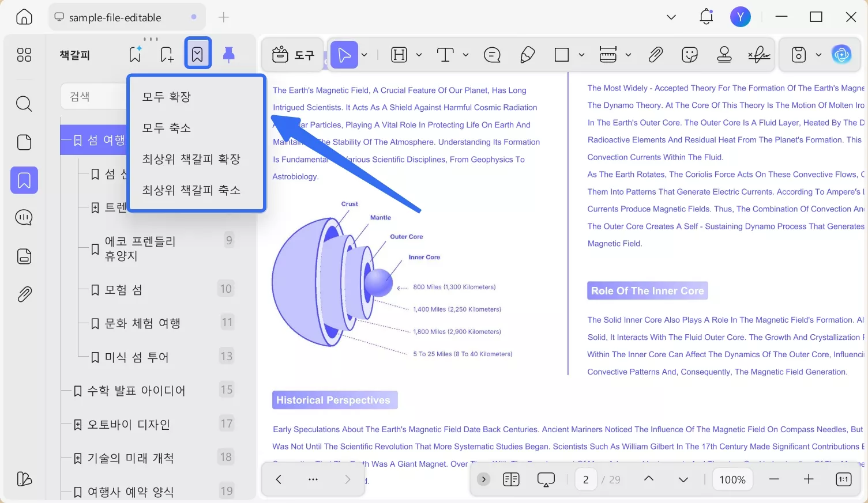This screenshot has width=868, height=503.
Task: Click the 도구 tools button
Action: 294,55
